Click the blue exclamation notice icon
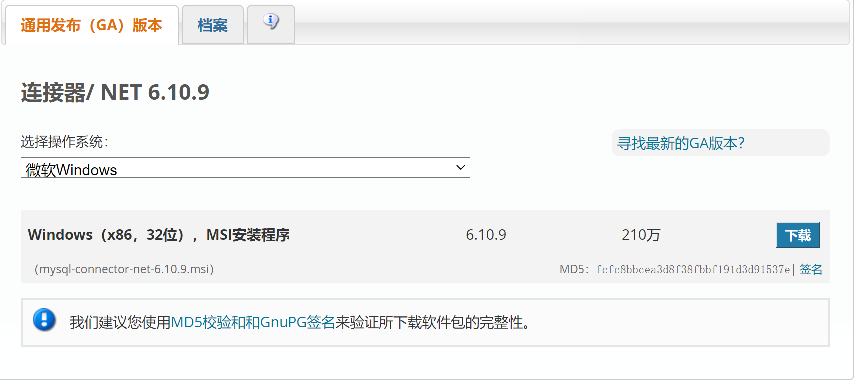The height and width of the screenshot is (385, 868). 44,320
